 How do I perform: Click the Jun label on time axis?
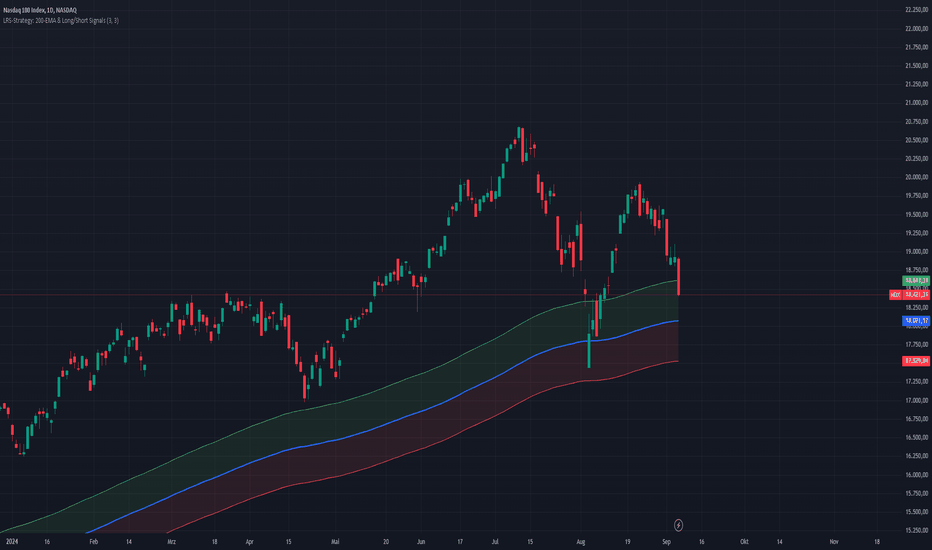(421, 542)
